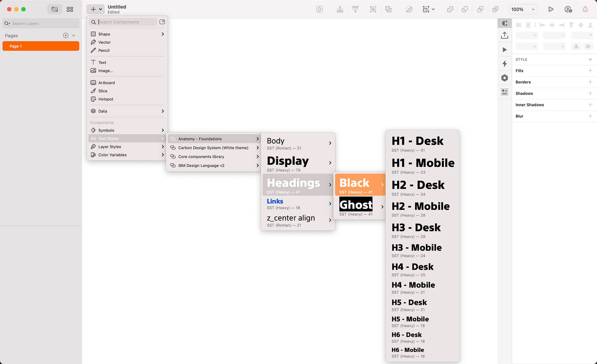Switch to components grid view
Screen dimensions: 597x364
pos(70,9)
